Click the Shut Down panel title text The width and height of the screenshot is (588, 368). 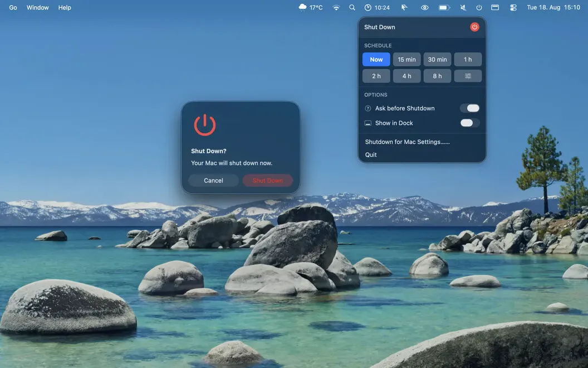380,27
